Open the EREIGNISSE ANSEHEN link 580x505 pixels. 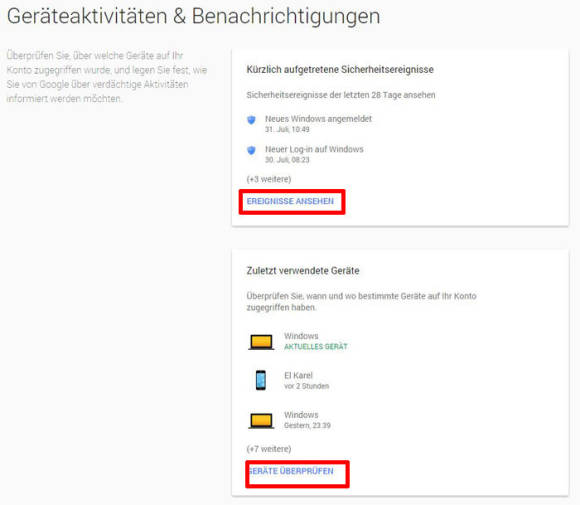[290, 201]
